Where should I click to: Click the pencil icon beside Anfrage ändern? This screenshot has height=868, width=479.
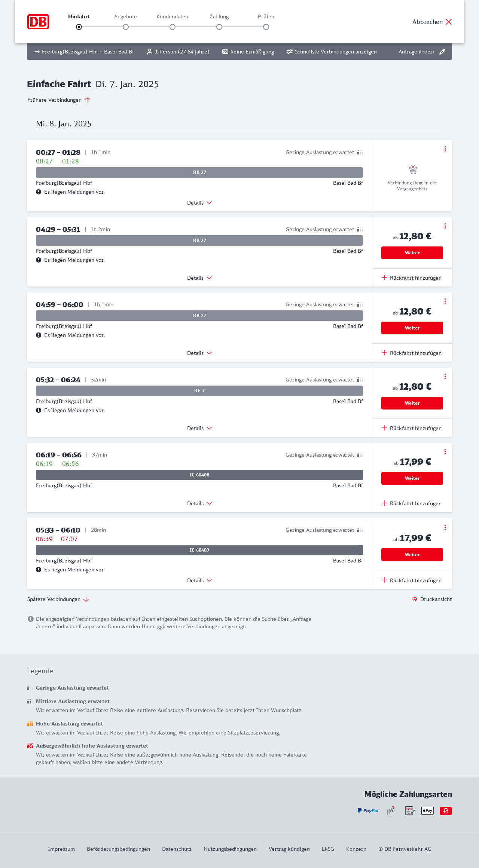tap(442, 52)
